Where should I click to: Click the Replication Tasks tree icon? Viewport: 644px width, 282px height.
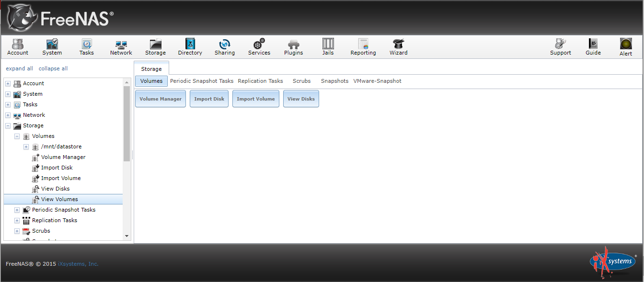click(26, 220)
